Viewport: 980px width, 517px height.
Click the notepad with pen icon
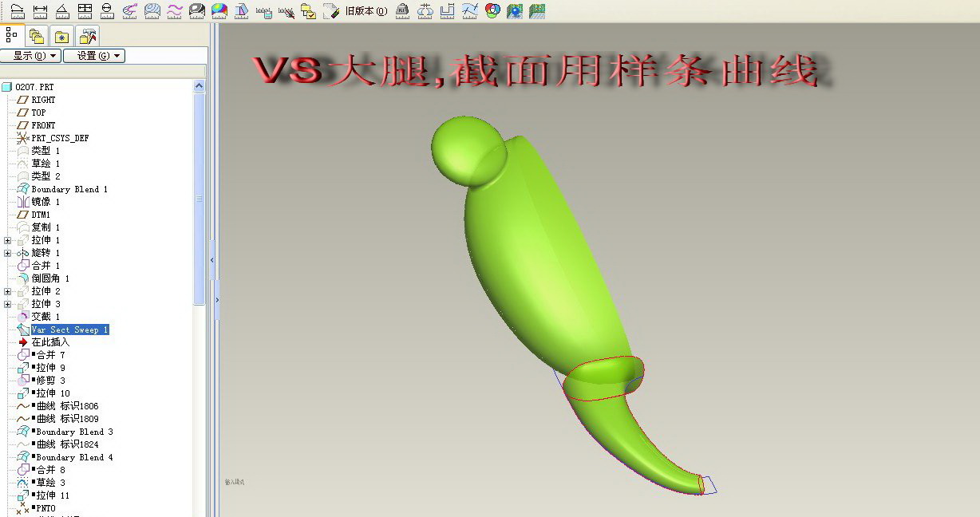(331, 11)
